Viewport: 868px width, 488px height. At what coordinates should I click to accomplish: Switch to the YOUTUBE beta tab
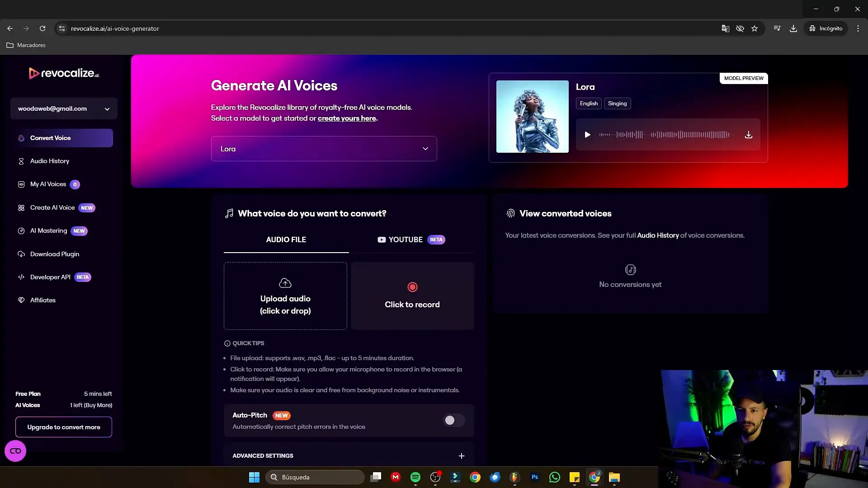[x=411, y=239]
